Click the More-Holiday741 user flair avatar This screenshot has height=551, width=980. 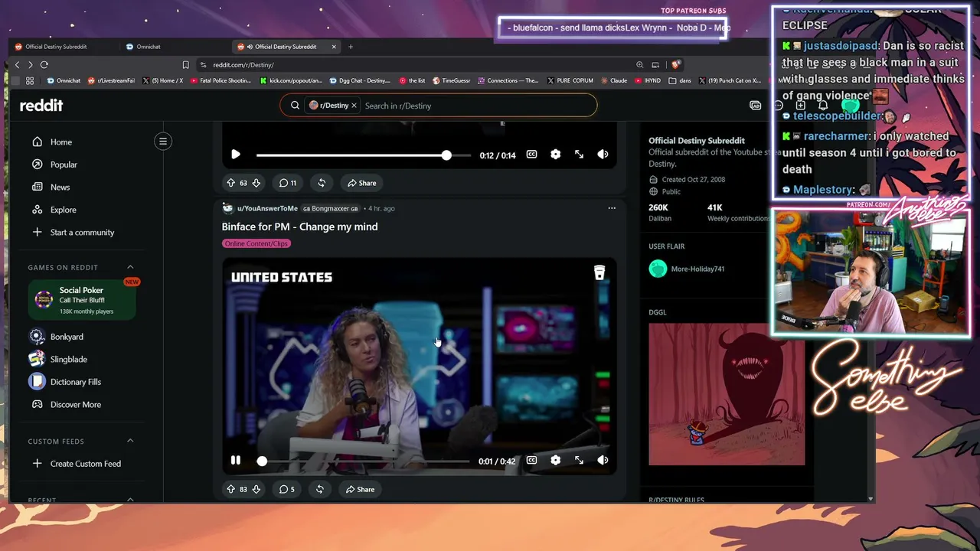pos(658,269)
